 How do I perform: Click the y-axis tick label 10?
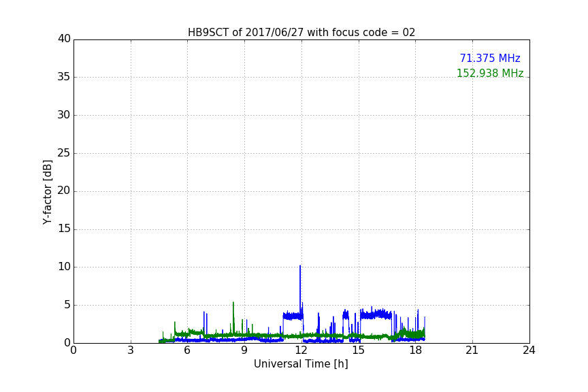(64, 267)
